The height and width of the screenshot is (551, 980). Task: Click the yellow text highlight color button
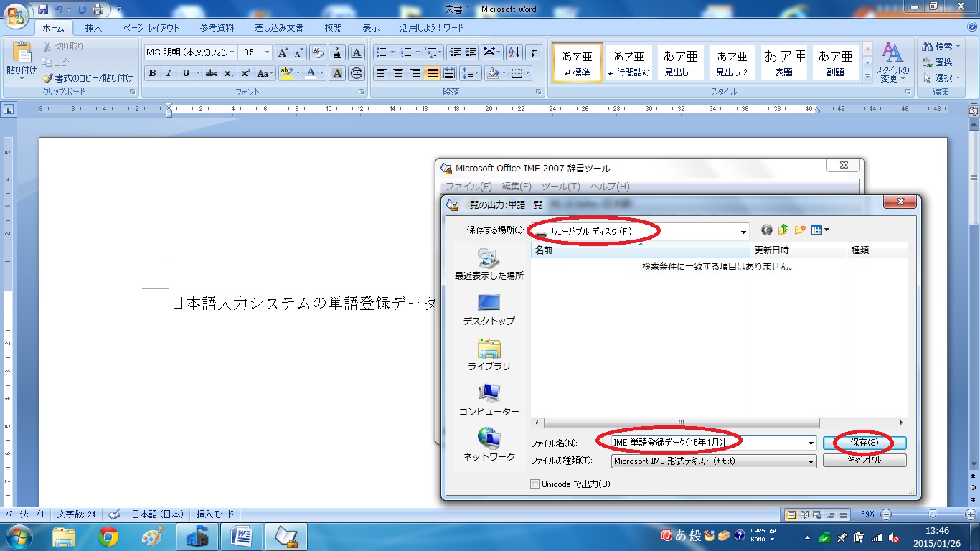pyautogui.click(x=286, y=73)
